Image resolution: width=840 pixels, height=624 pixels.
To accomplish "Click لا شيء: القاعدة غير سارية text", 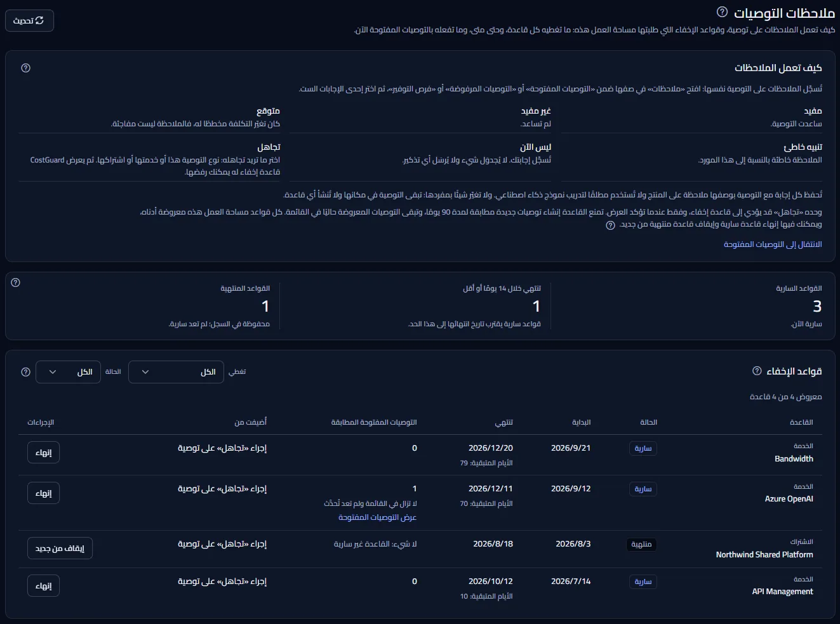I will [375, 544].
